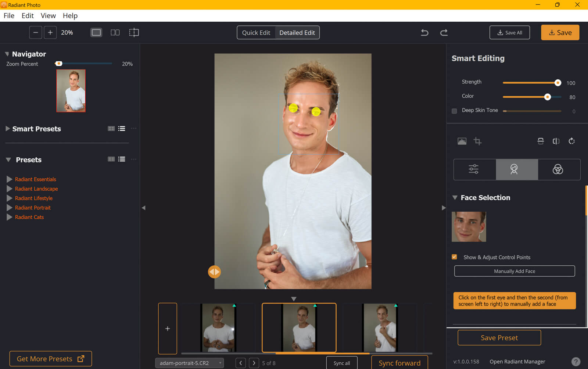This screenshot has height=369, width=588.
Task: Click the undo arrow icon
Action: point(424,32)
